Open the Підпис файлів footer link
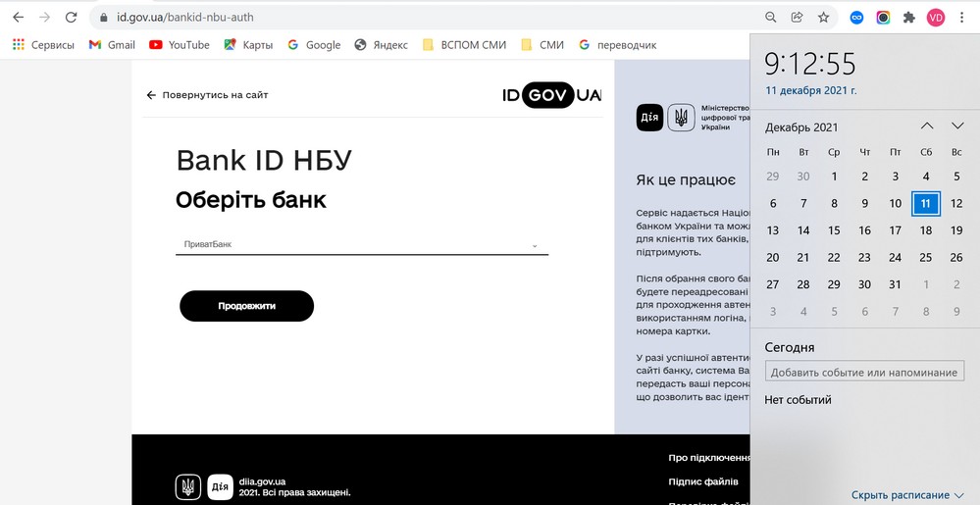 pos(703,481)
